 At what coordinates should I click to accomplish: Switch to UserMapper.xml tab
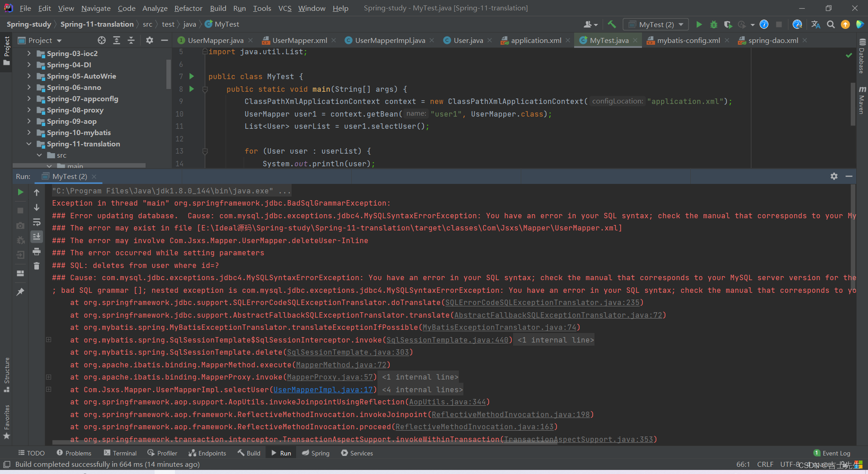tap(299, 40)
